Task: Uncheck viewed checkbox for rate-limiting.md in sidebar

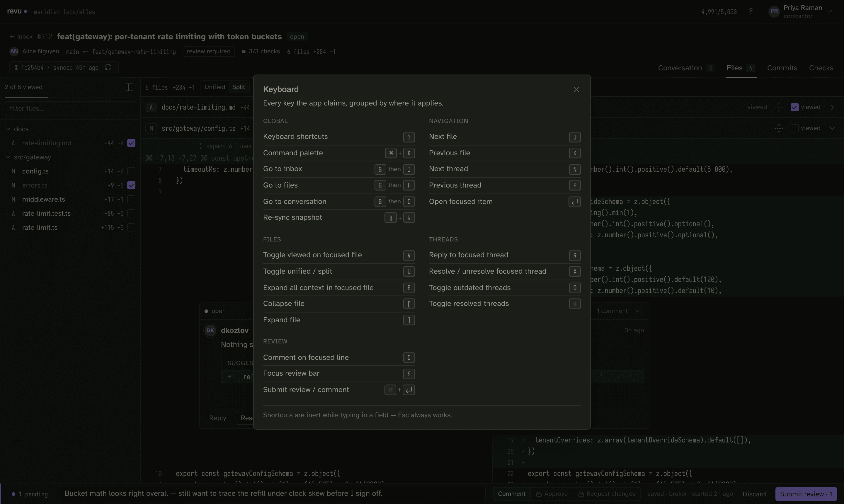Action: [131, 143]
